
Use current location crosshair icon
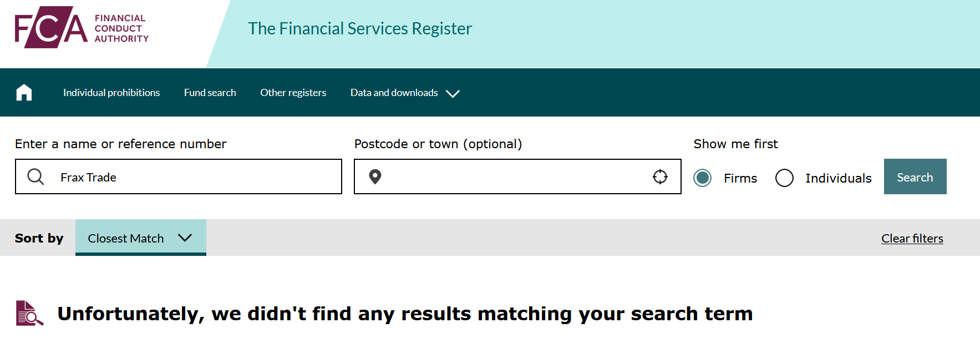click(x=660, y=176)
